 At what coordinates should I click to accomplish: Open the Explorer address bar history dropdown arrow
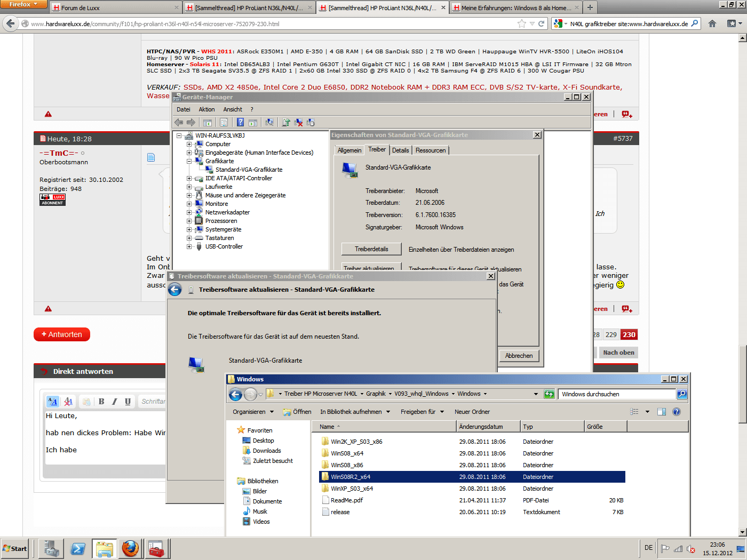(x=536, y=394)
